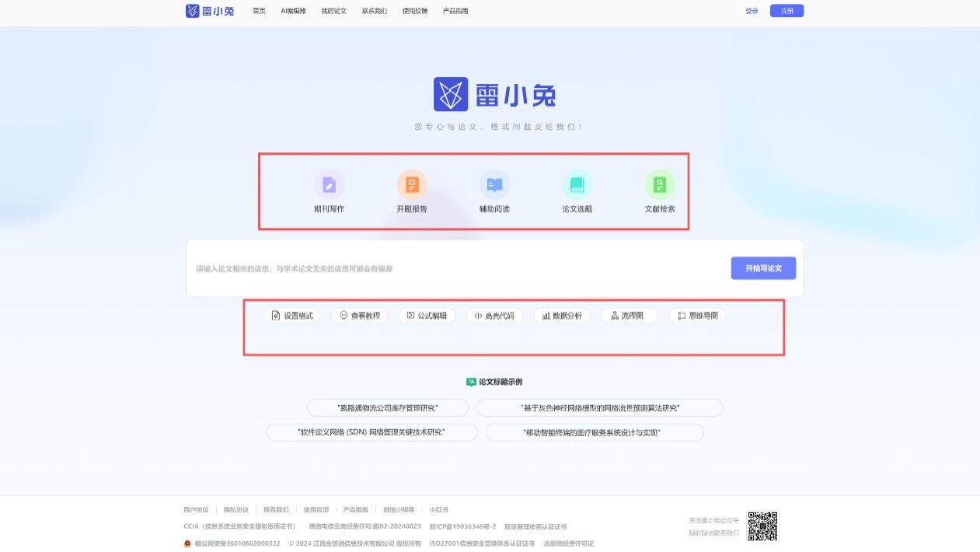Open the 我的论文 menu item
980x552 pixels.
(333, 12)
